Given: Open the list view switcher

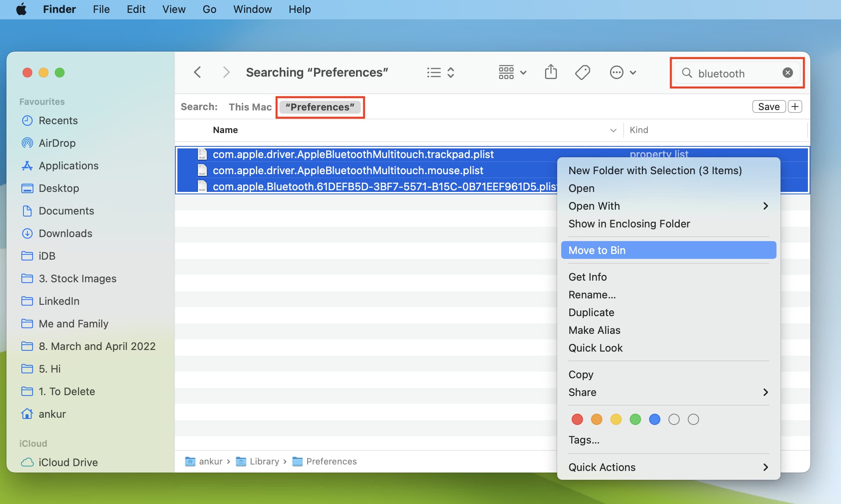Looking at the screenshot, I should pos(441,73).
